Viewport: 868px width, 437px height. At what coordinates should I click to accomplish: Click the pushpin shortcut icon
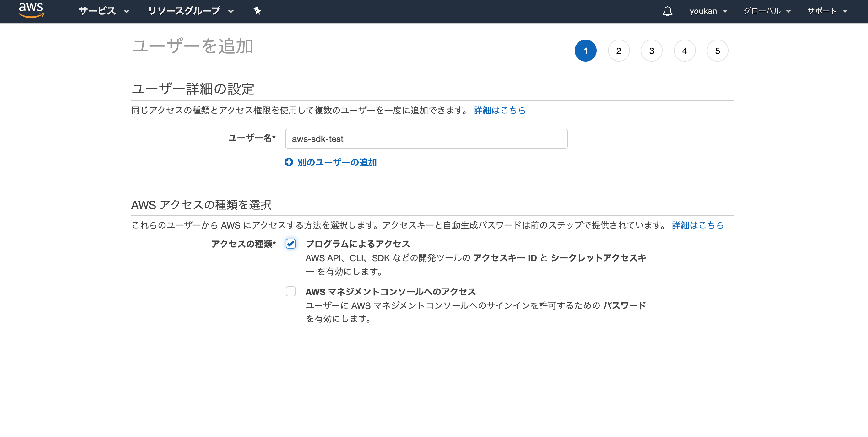tap(258, 11)
